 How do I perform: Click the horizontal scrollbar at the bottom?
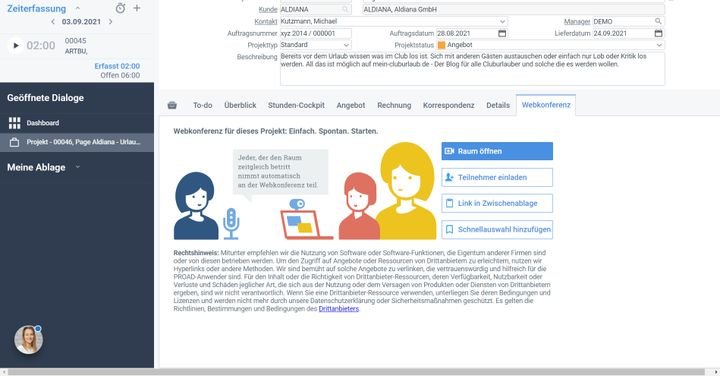pyautogui.click(x=356, y=372)
